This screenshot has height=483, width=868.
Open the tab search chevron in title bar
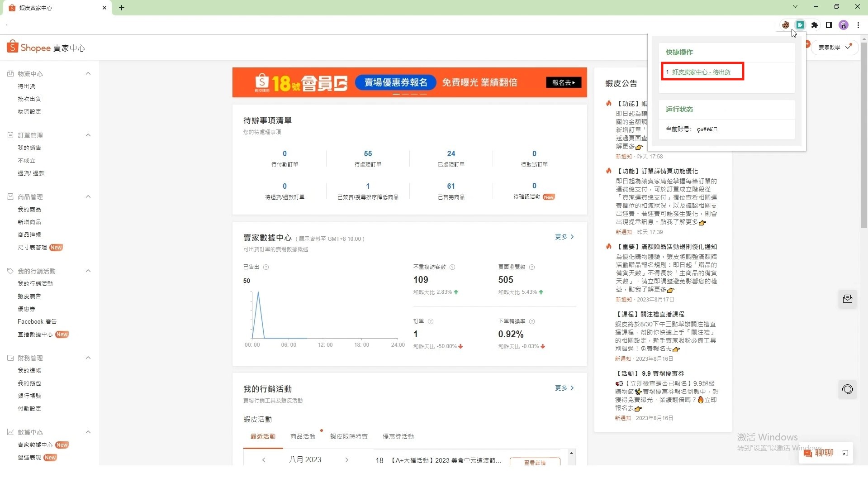[x=795, y=6]
